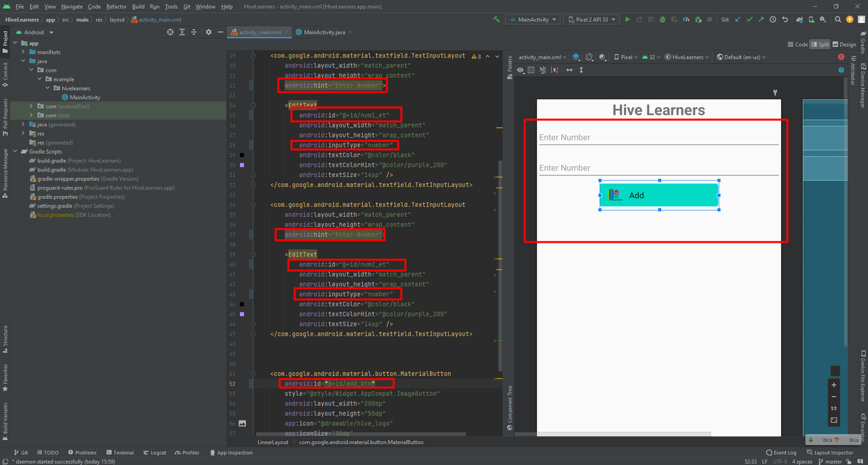Open Device Manager toolbar icon
868x465 pixels.
812,20
